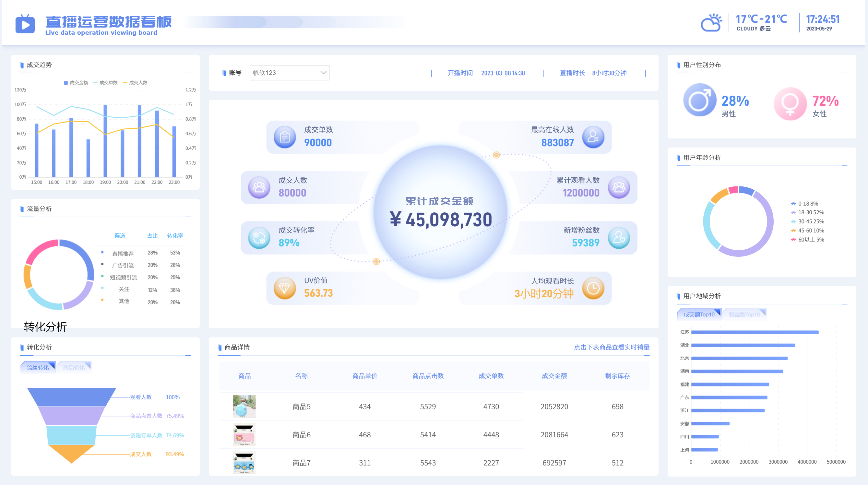This screenshot has width=868, height=485.
Task: Click the 成交单数 clipboard icon
Action: coord(285,137)
